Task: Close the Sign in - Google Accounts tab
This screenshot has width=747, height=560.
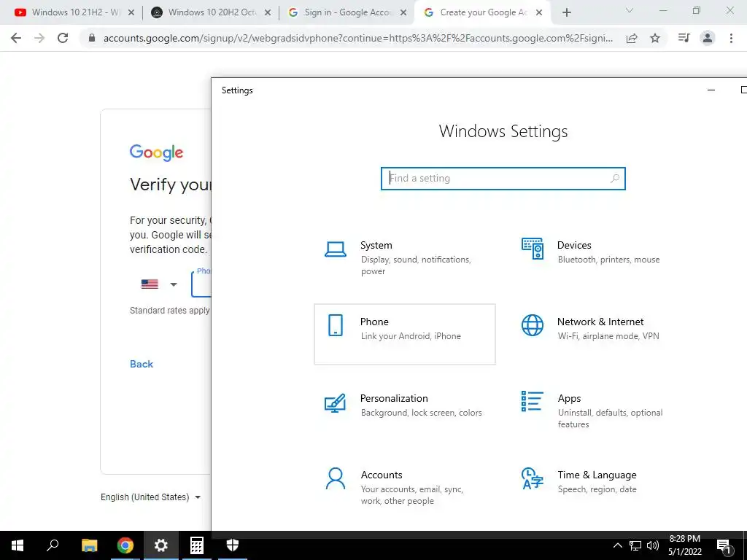Action: click(403, 13)
